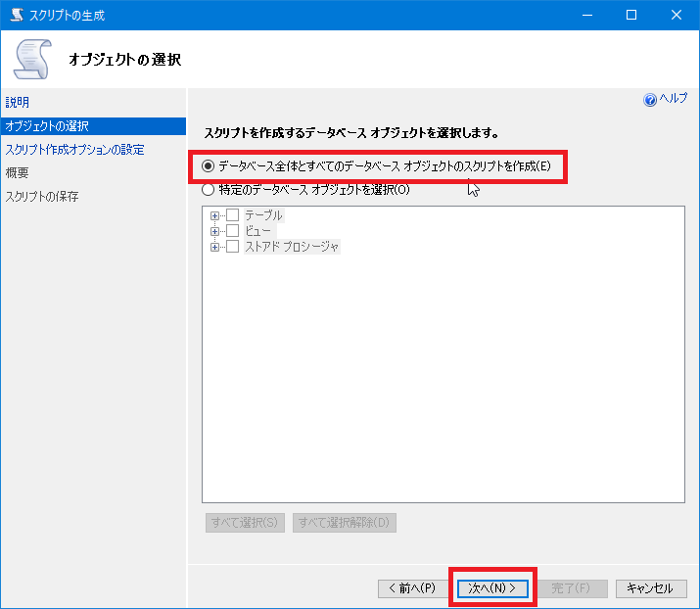Expand the テーブル tree node

(214, 215)
